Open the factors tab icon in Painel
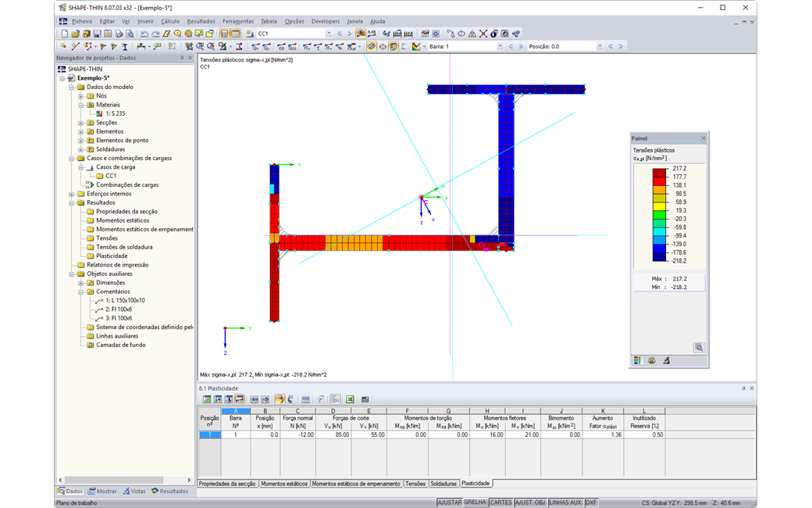The height and width of the screenshot is (508, 812). [651, 360]
